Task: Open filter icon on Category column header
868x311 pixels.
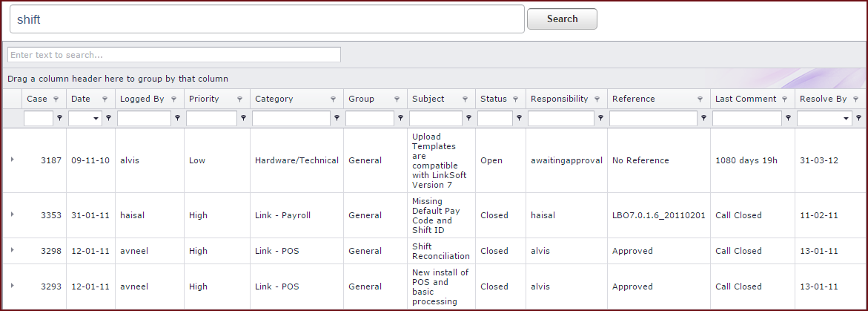Action: 333,99
